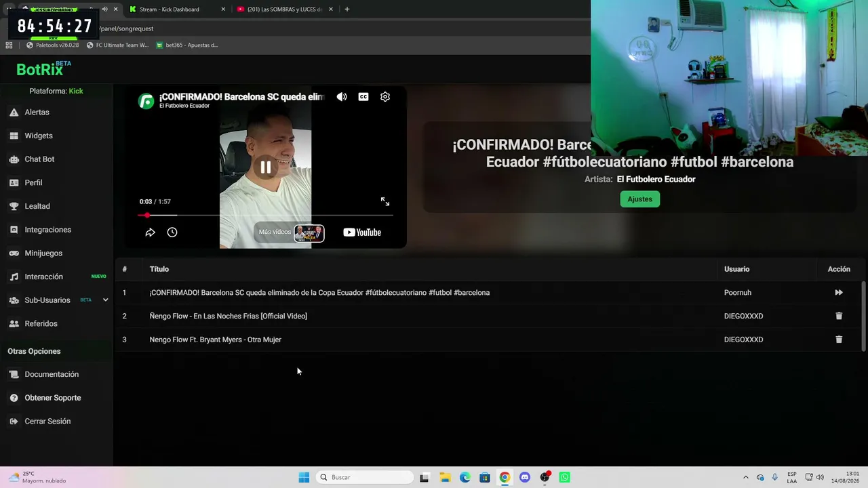The image size is (868, 488).
Task: Select the Ñengo Flow - En Las Noches Frias row
Action: (488, 316)
